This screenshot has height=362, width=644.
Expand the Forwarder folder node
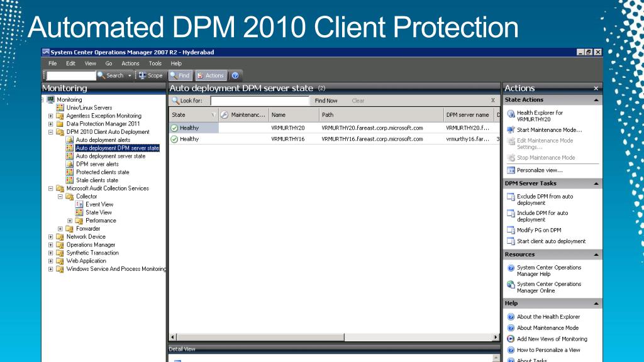[x=60, y=229]
